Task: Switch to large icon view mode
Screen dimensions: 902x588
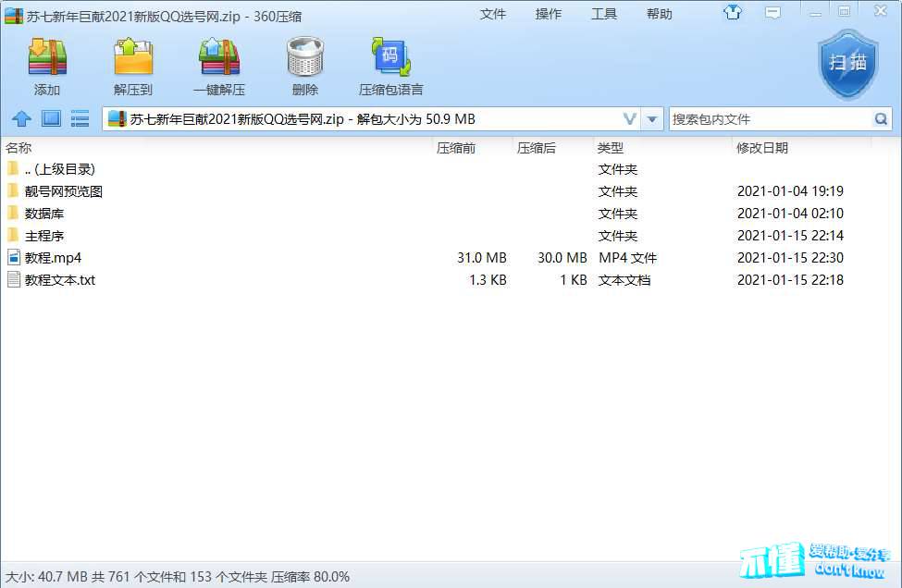Action: point(51,119)
